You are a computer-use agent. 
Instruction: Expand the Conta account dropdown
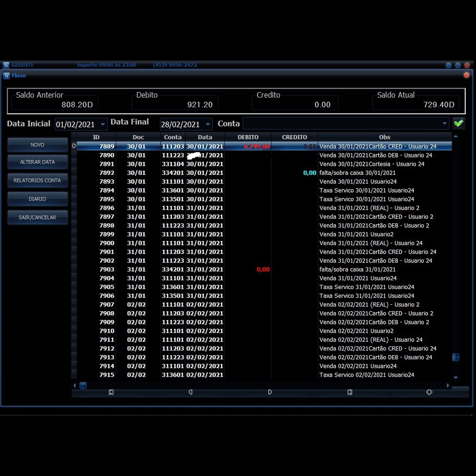point(444,123)
